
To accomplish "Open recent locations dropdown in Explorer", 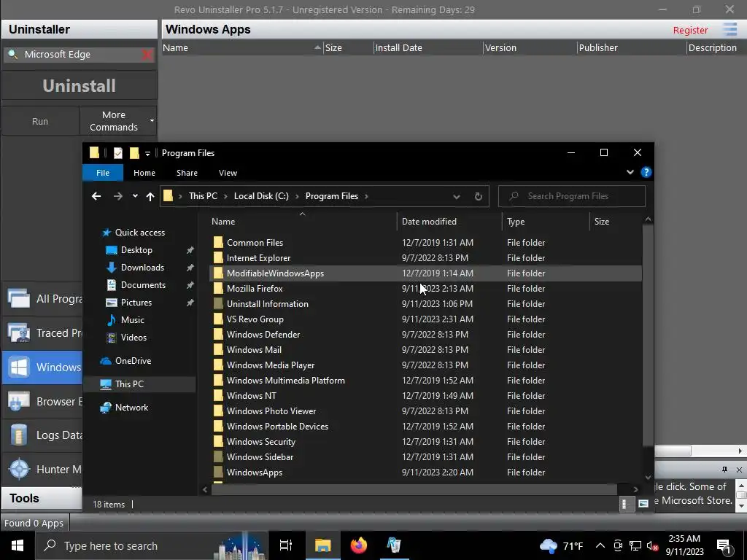I will (x=135, y=196).
